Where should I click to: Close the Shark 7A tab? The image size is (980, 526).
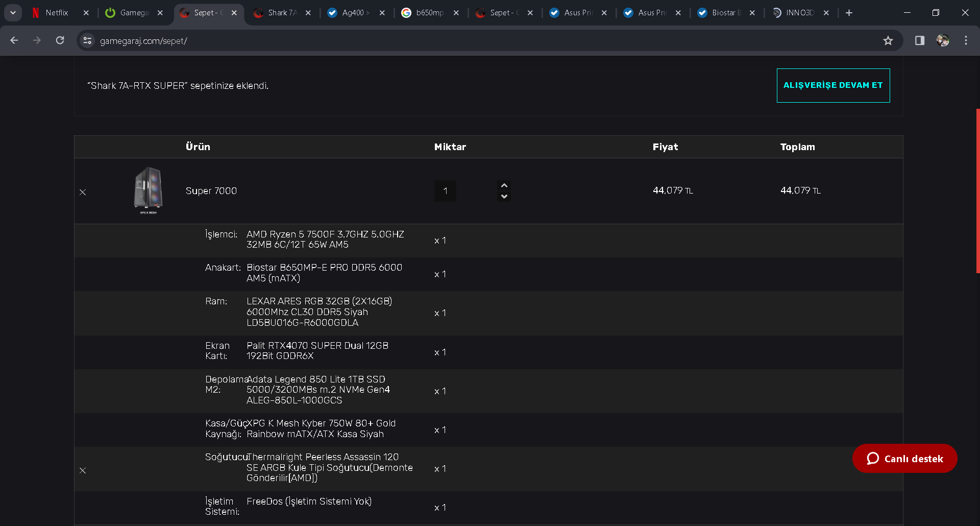(308, 13)
